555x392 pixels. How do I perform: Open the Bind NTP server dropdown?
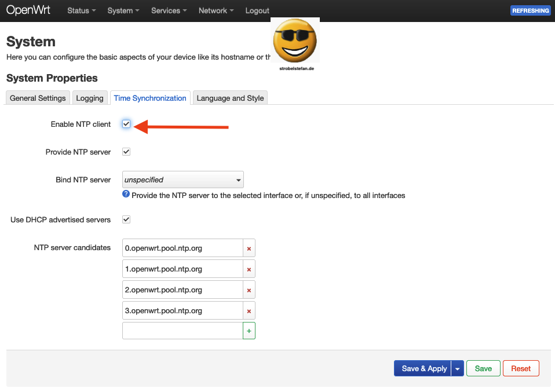(x=182, y=179)
